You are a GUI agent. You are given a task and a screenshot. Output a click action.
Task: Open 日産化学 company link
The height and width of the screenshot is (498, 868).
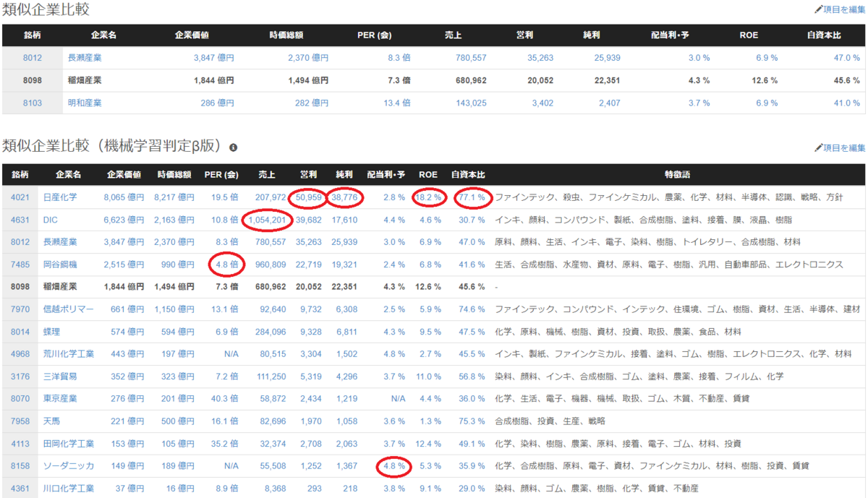pos(60,197)
